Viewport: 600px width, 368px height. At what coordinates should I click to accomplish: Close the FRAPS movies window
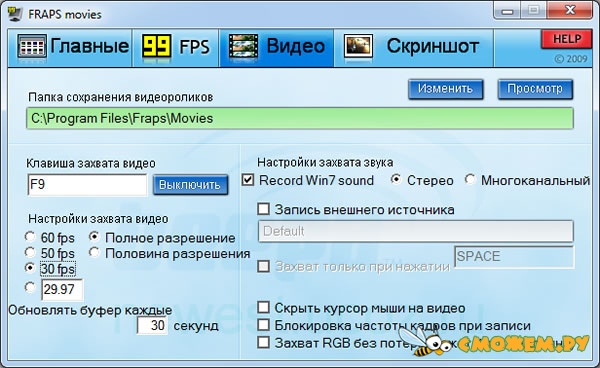[x=570, y=10]
